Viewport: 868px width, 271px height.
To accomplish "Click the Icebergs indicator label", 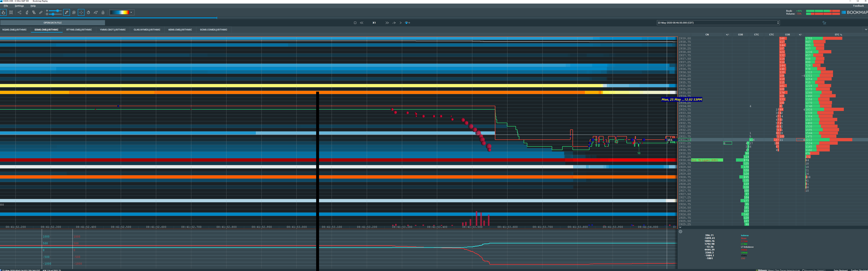I will pyautogui.click(x=745, y=235).
